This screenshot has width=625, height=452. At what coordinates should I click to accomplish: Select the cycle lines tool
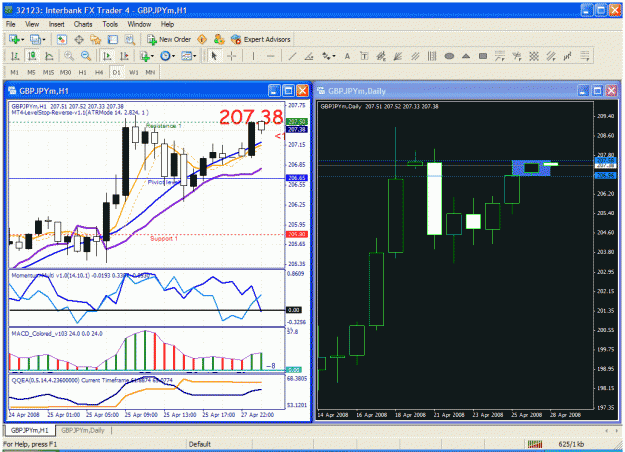click(432, 56)
